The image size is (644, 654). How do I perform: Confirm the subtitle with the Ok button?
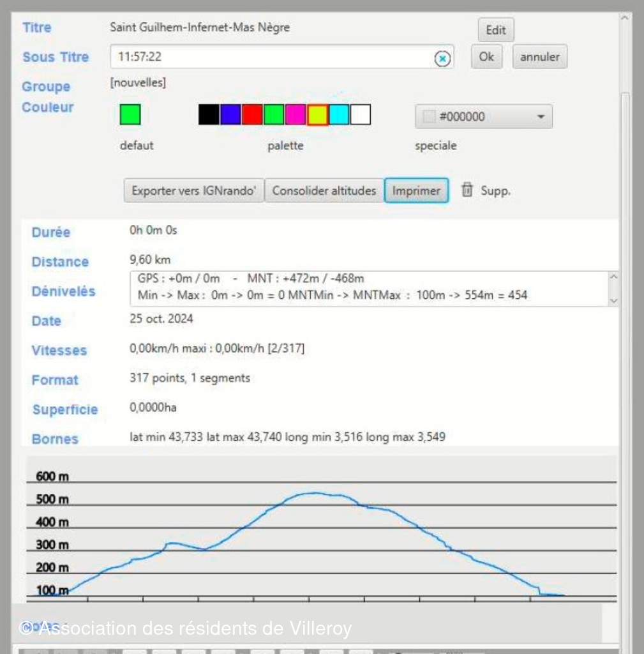pos(486,57)
